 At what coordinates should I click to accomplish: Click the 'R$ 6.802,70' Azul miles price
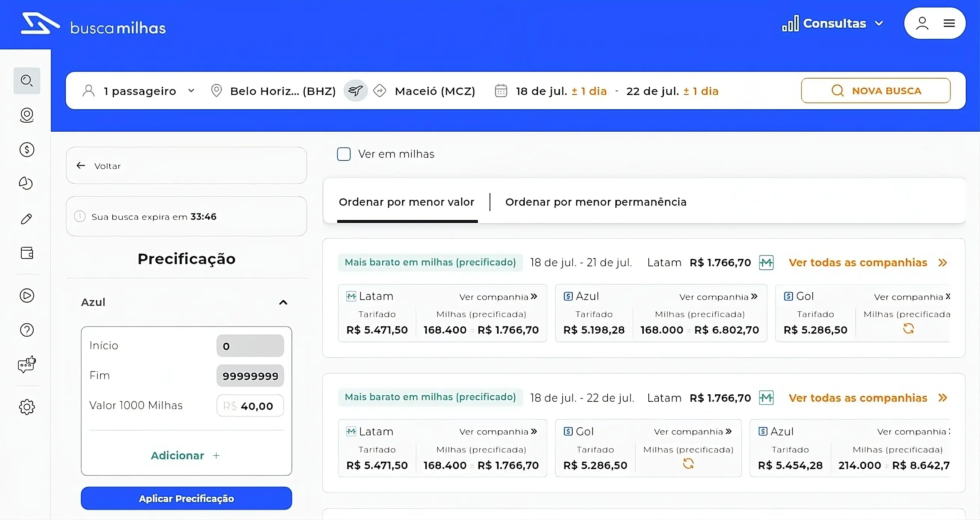tap(727, 330)
